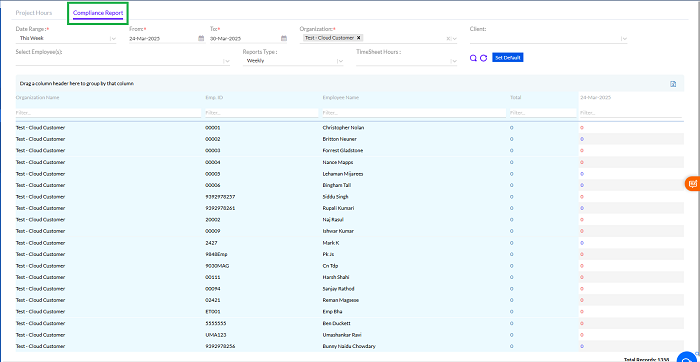Click Forrest Gladstone's 24-Mar status icon
The width and height of the screenshot is (700, 362).
point(582,150)
